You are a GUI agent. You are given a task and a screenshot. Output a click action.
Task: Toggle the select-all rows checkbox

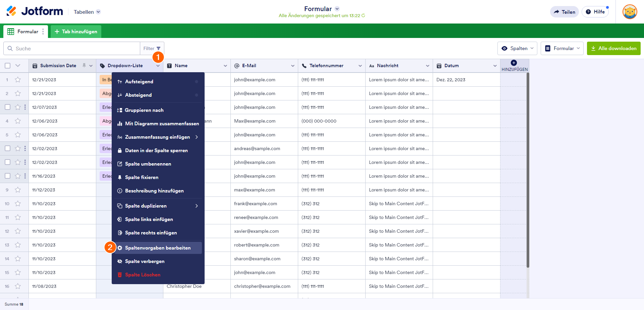tap(8, 65)
